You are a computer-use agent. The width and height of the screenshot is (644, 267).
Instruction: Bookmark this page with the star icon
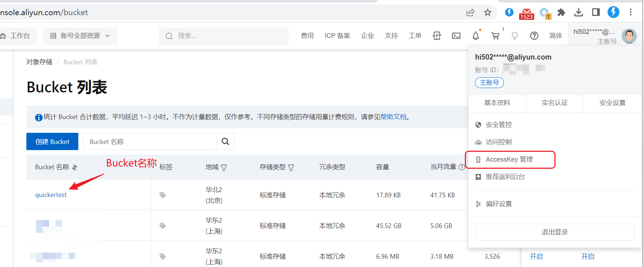point(488,13)
